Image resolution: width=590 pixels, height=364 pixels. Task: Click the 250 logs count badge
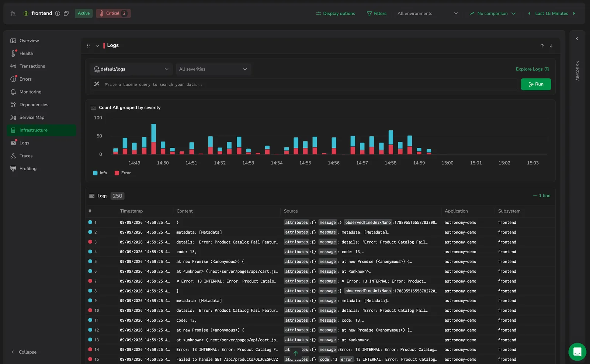point(117,196)
